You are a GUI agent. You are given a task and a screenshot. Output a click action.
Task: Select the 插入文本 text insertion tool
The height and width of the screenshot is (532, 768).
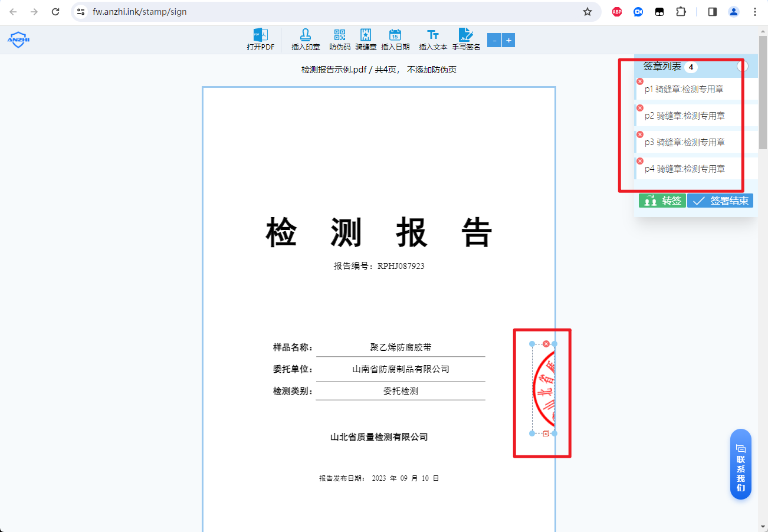432,40
